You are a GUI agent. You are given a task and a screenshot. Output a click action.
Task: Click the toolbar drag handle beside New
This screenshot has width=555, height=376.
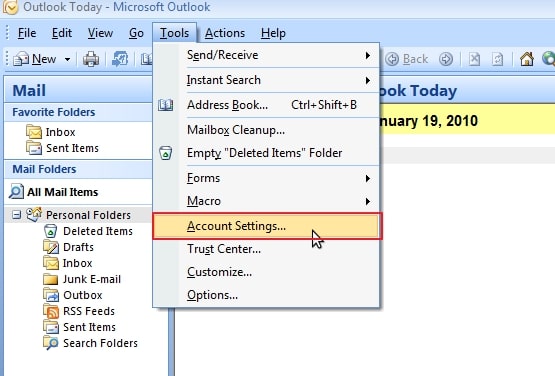click(x=7, y=59)
